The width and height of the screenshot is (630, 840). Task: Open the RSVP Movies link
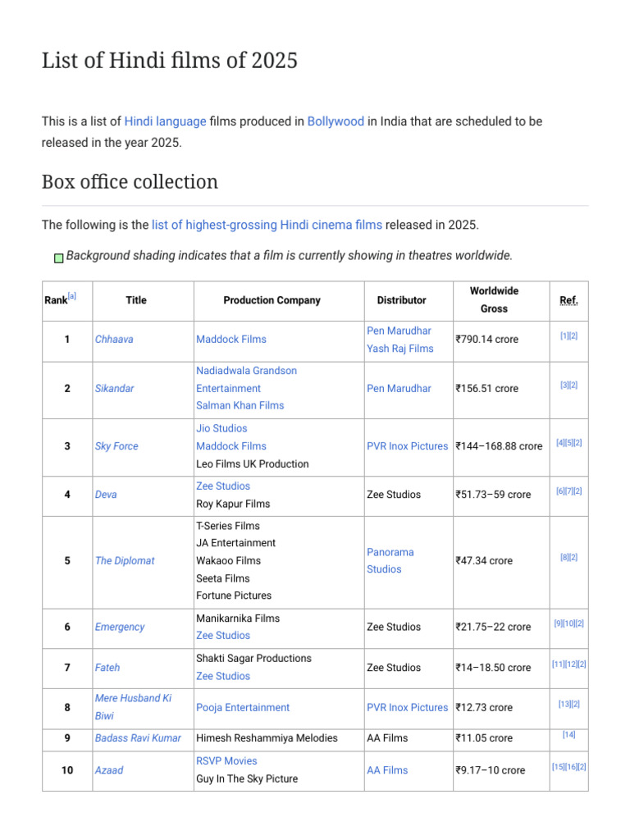[x=226, y=761]
